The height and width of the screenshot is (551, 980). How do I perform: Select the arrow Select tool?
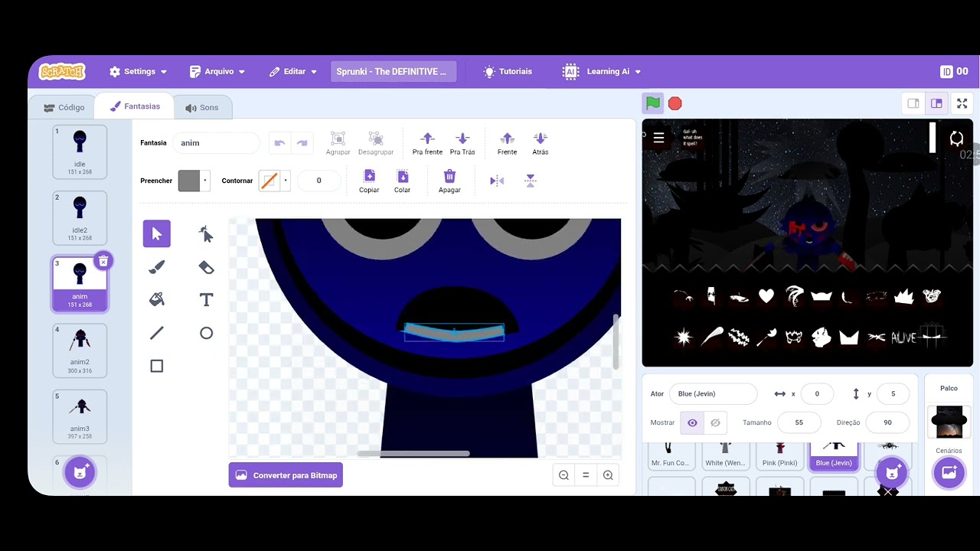156,233
